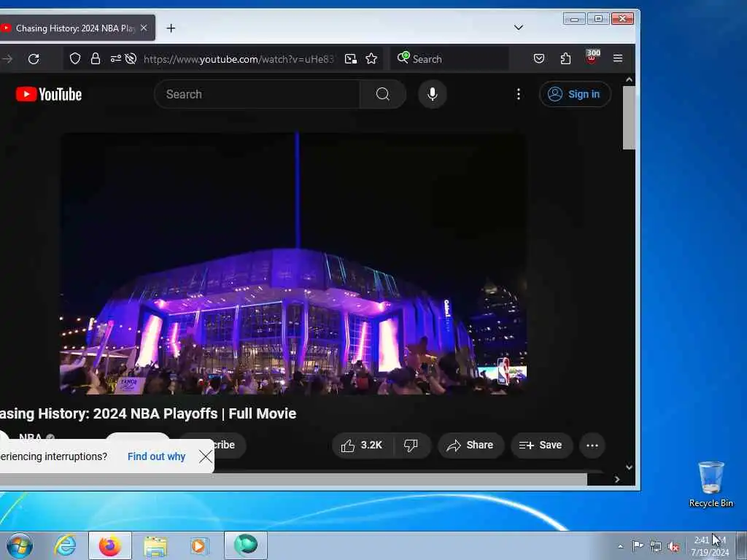Viewport: 747px width, 560px height.
Task: Open Action Center flag in tray
Action: (638, 545)
